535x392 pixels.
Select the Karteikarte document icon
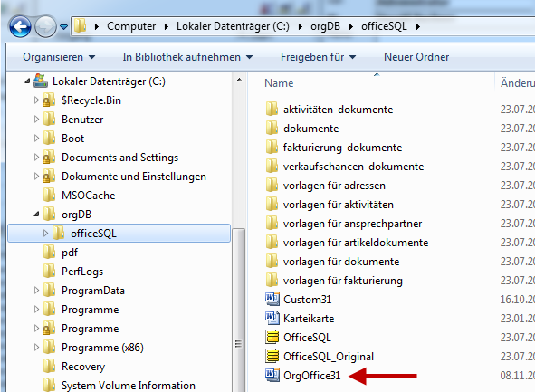click(x=272, y=318)
